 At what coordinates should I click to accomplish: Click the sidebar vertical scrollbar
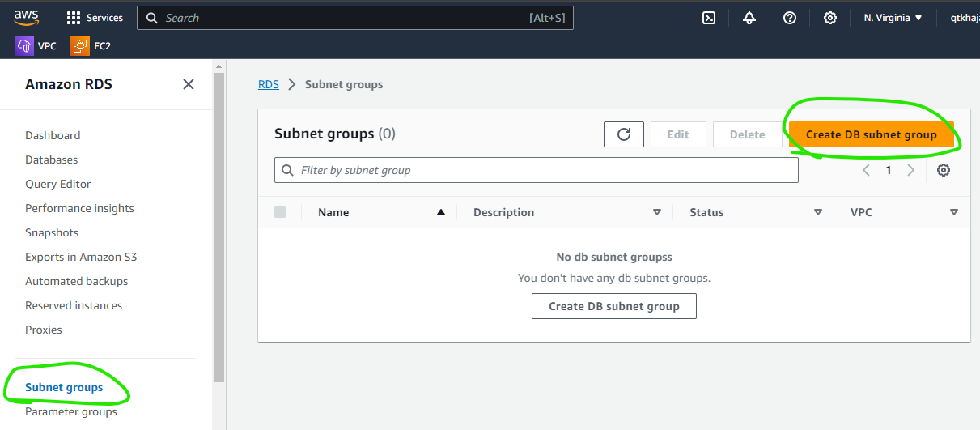219,227
